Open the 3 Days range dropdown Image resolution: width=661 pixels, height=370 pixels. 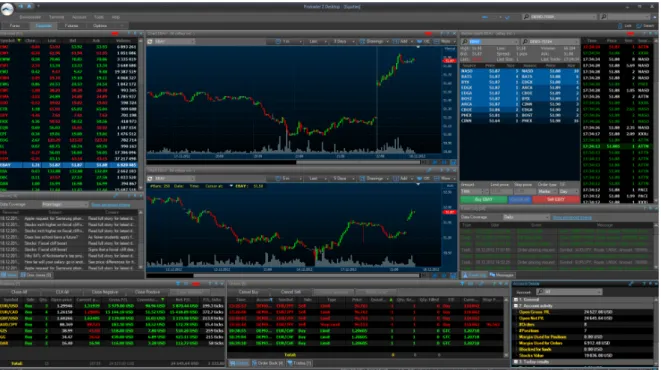click(x=342, y=41)
